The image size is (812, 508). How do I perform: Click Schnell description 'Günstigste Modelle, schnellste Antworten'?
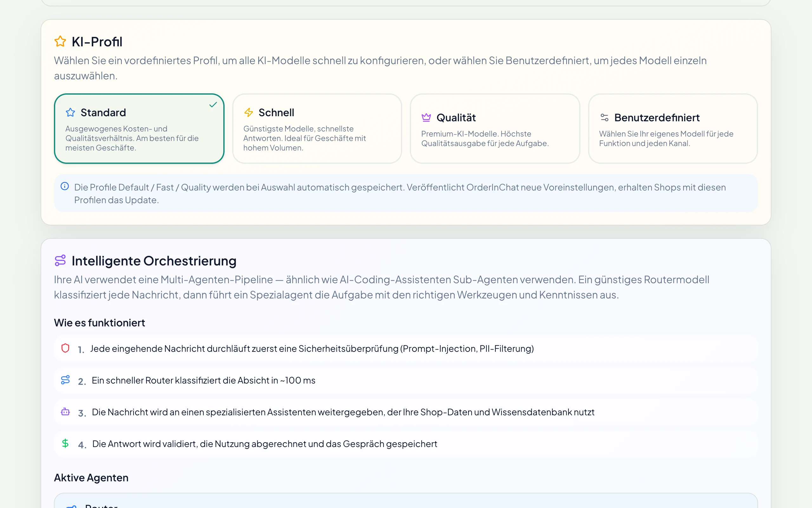[x=304, y=138]
